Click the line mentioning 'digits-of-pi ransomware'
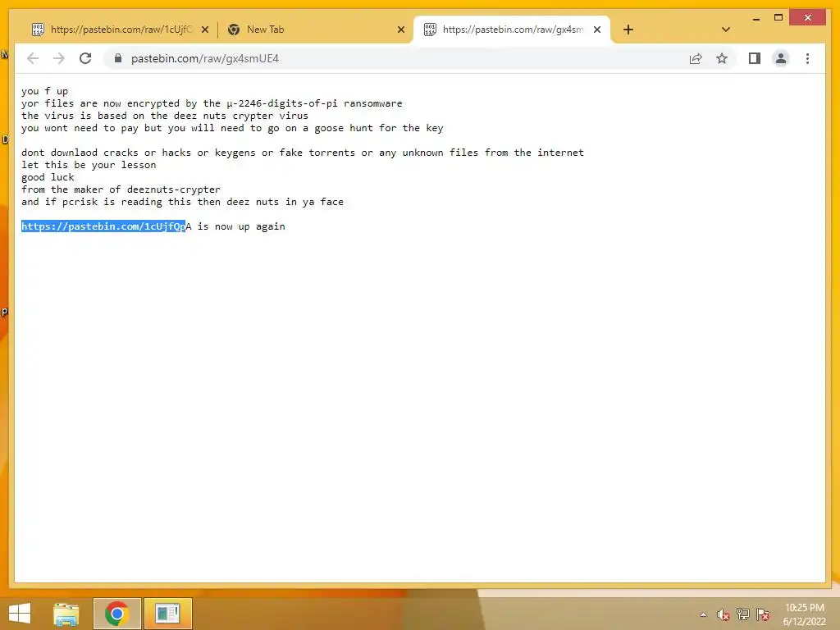Screen dimensions: 840x630 212,103
